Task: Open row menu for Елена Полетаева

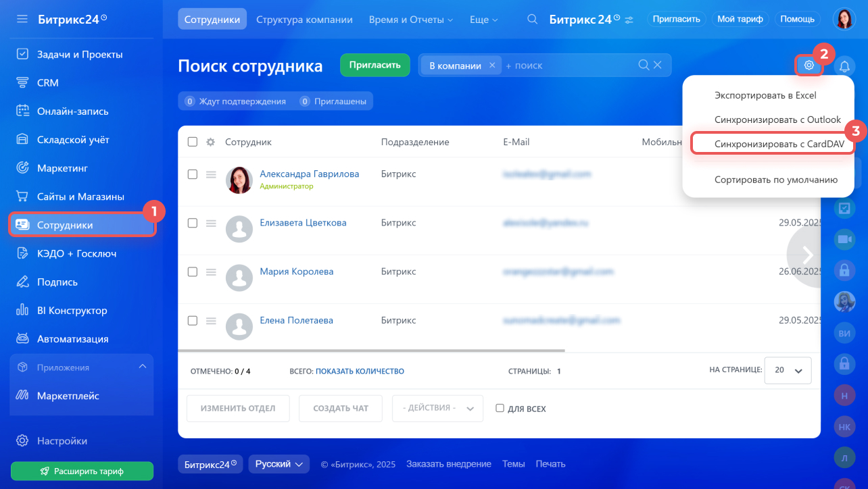Action: coord(211,320)
